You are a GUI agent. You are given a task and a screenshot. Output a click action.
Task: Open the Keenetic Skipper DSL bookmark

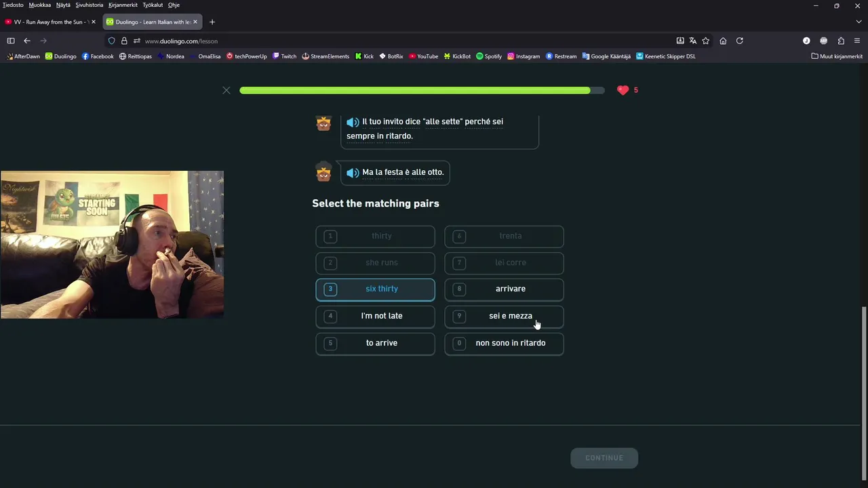tap(666, 56)
